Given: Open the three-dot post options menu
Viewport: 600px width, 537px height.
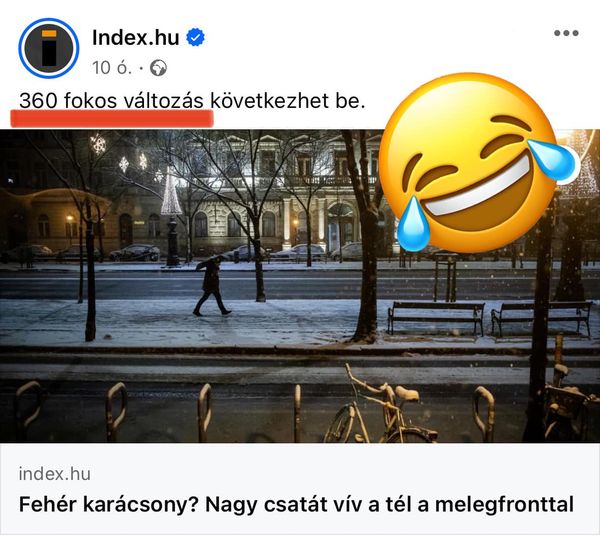Looking at the screenshot, I should click(x=566, y=33).
